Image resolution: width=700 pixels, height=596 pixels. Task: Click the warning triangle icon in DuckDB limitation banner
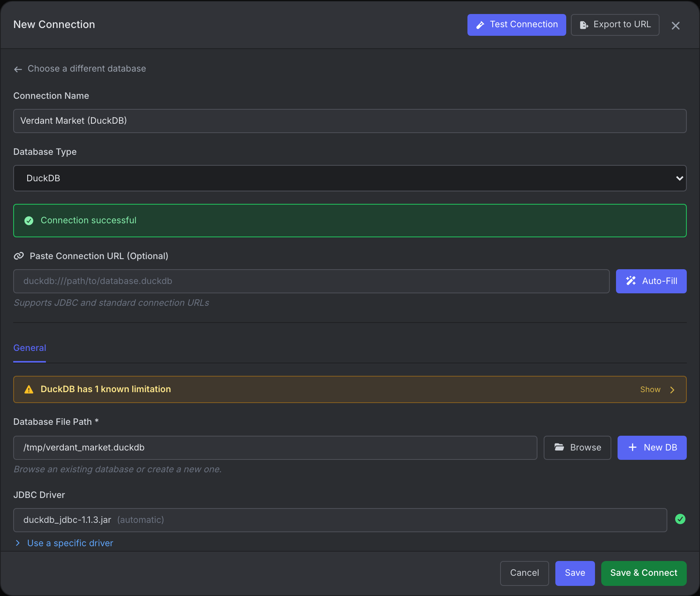pos(29,389)
